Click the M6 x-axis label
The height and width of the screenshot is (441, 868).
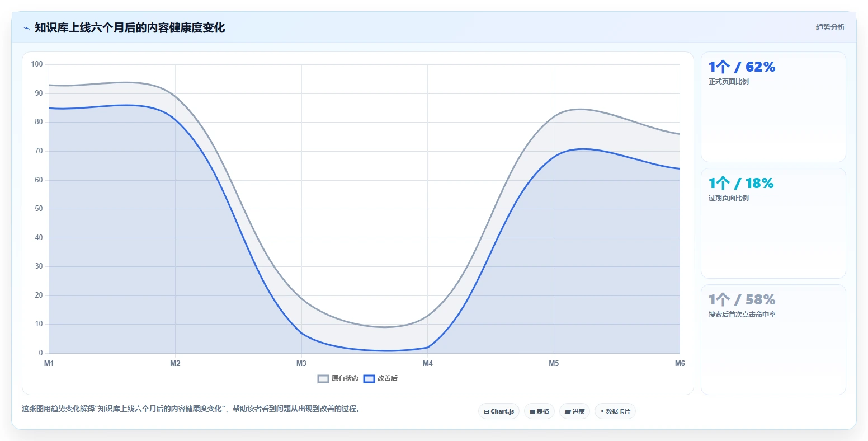(x=680, y=364)
